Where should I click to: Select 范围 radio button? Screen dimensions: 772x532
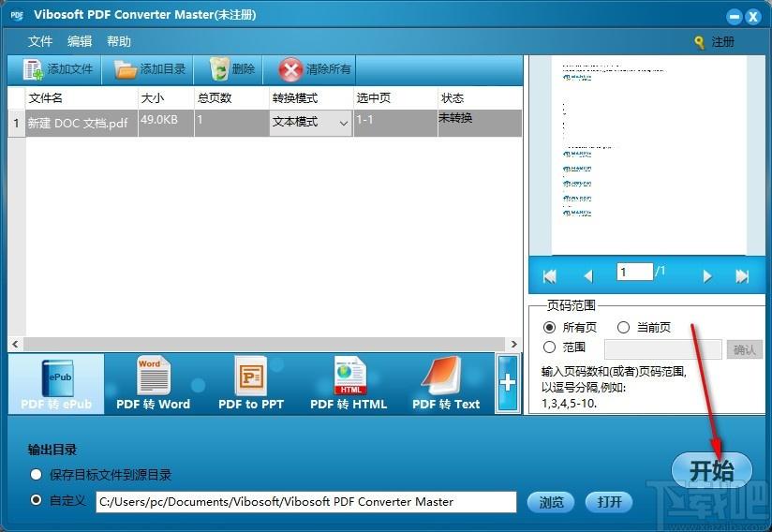pyautogui.click(x=549, y=347)
